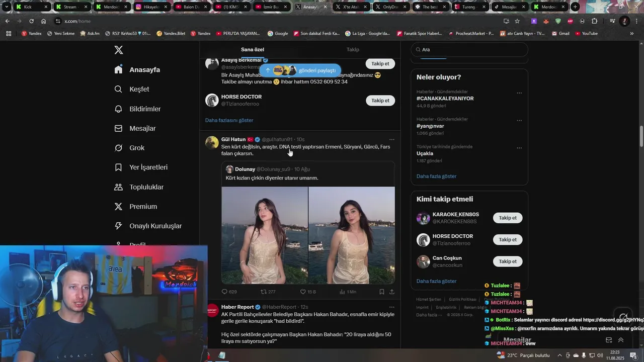Follow HORSE DOCTOR in the feed
644x362 pixels.
tap(380, 101)
